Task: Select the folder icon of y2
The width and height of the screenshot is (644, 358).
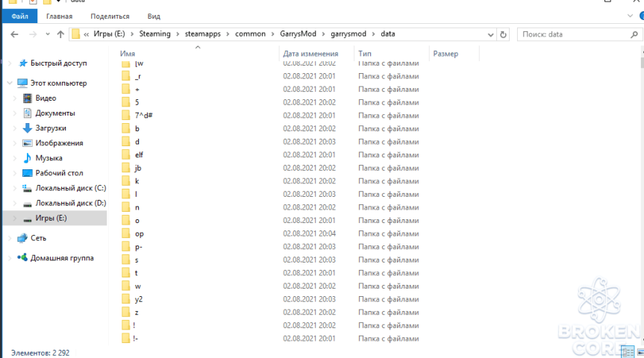Action: coord(125,299)
